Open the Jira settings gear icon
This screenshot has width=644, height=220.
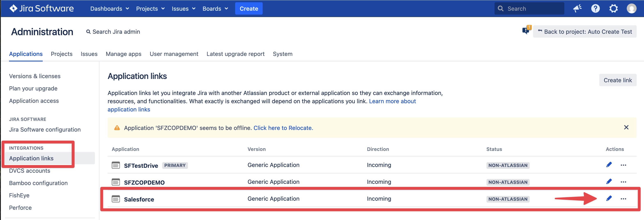point(613,8)
